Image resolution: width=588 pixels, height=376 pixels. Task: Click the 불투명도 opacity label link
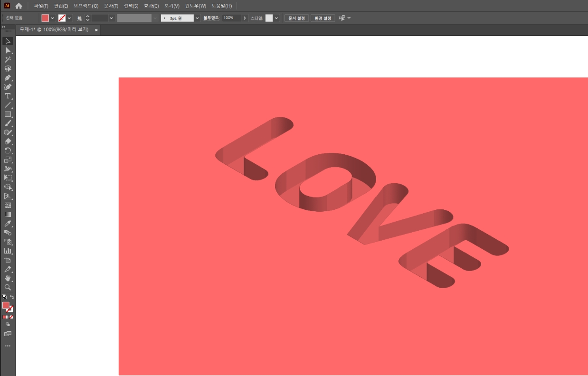coord(211,18)
